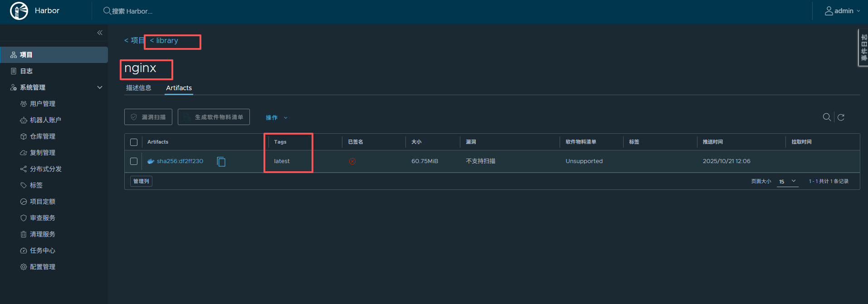
Task: Click the 60.75MiB size value
Action: 425,161
